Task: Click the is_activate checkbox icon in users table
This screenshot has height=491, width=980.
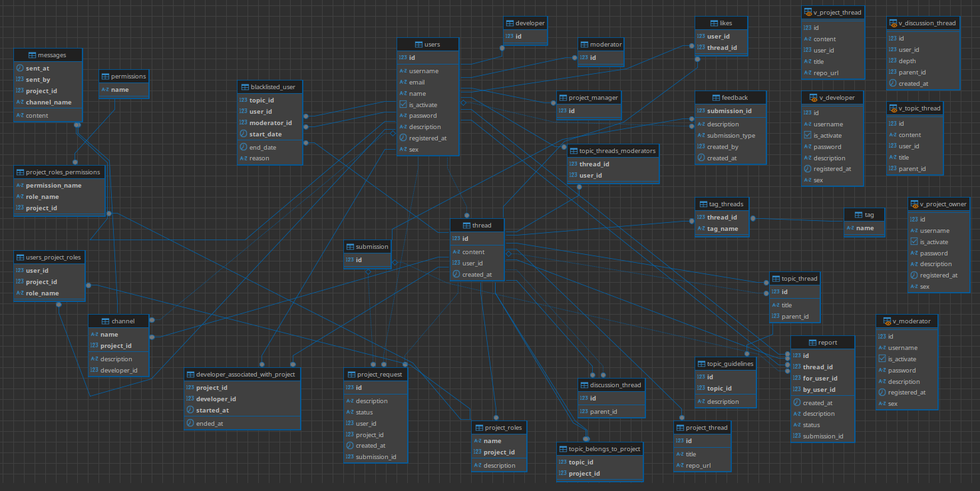Action: coord(403,105)
